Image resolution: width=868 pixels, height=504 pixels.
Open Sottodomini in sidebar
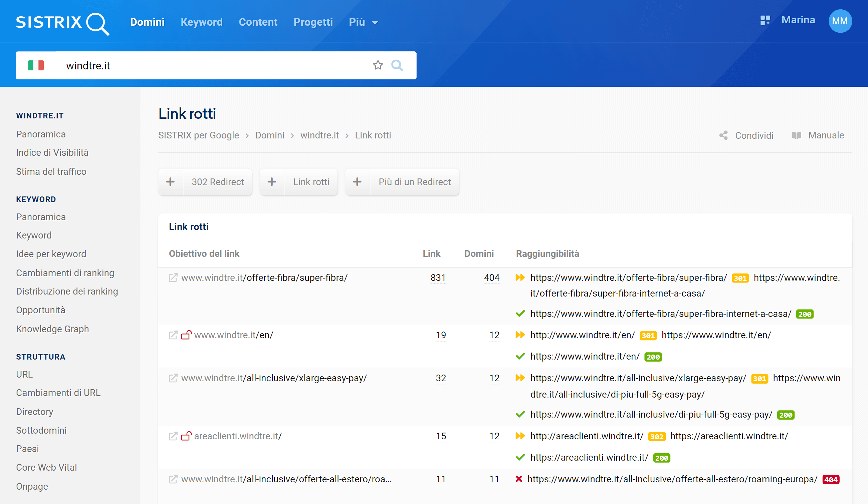click(x=41, y=430)
